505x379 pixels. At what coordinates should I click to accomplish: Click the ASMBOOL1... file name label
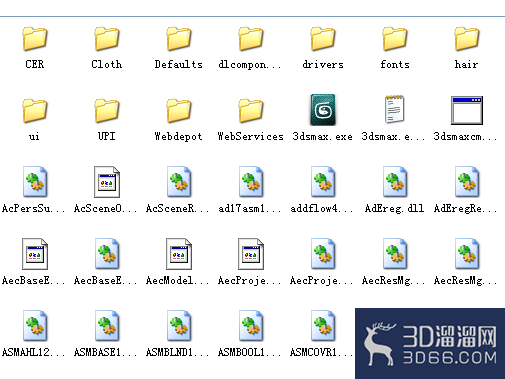pyautogui.click(x=249, y=352)
